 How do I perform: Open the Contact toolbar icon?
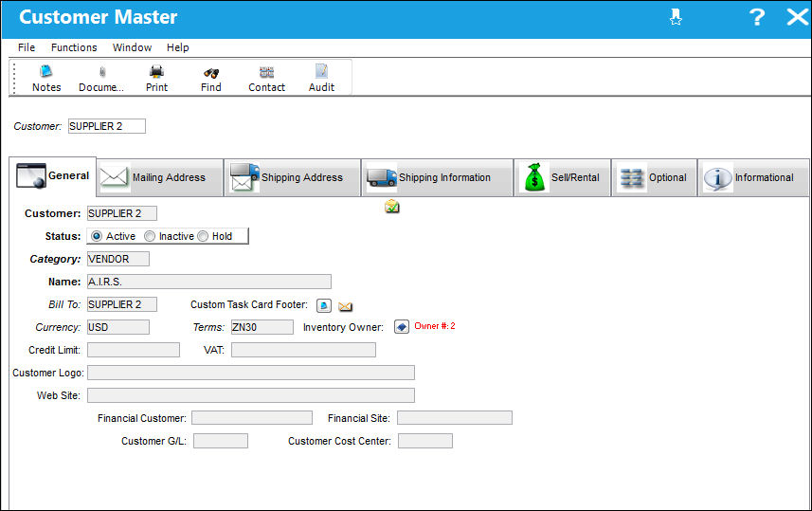(x=266, y=79)
